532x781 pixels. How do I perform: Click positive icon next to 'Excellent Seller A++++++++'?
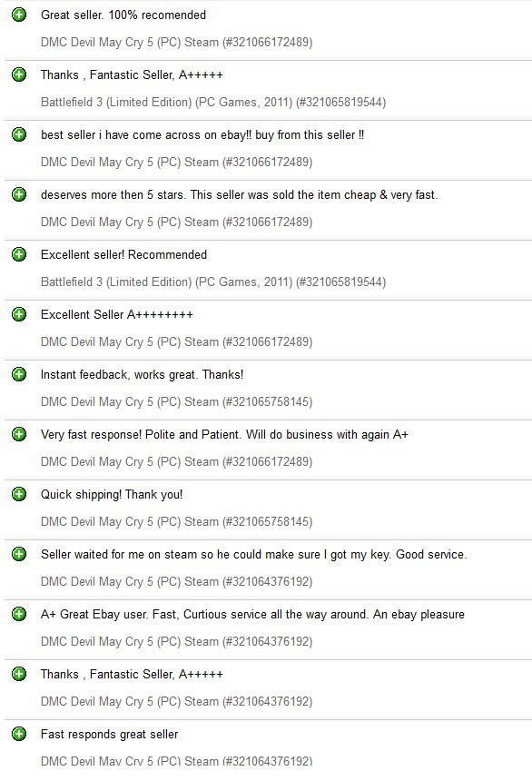[x=19, y=314]
